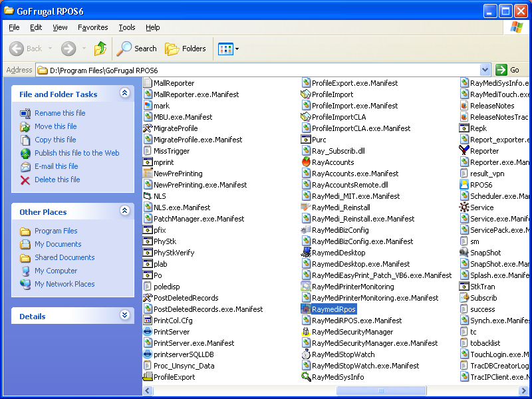532x399 pixels.
Task: Select the RayMediStopWatch file icon
Action: click(306, 354)
